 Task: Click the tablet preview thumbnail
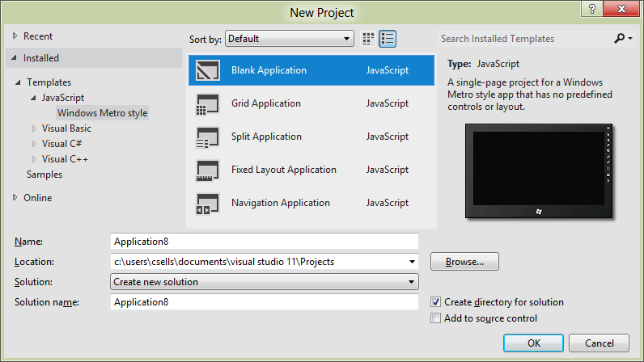click(539, 171)
